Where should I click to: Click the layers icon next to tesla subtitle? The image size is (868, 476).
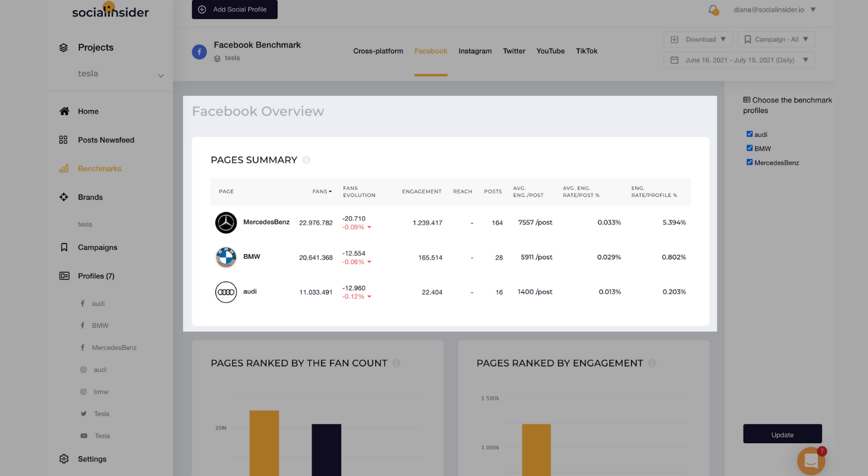(x=218, y=58)
